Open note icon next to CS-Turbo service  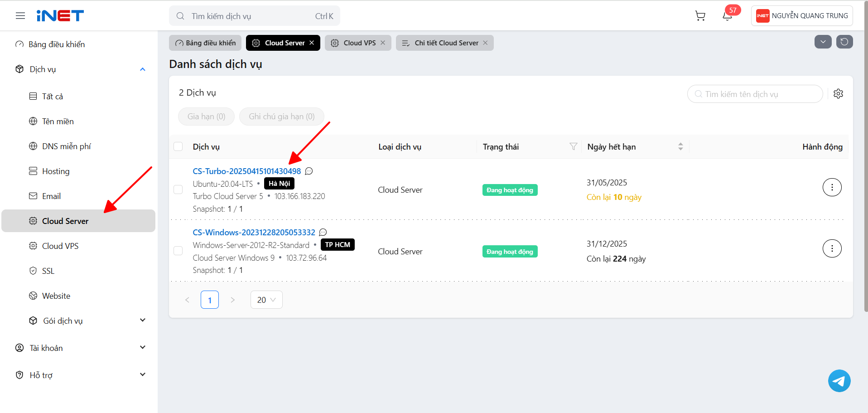coord(309,171)
